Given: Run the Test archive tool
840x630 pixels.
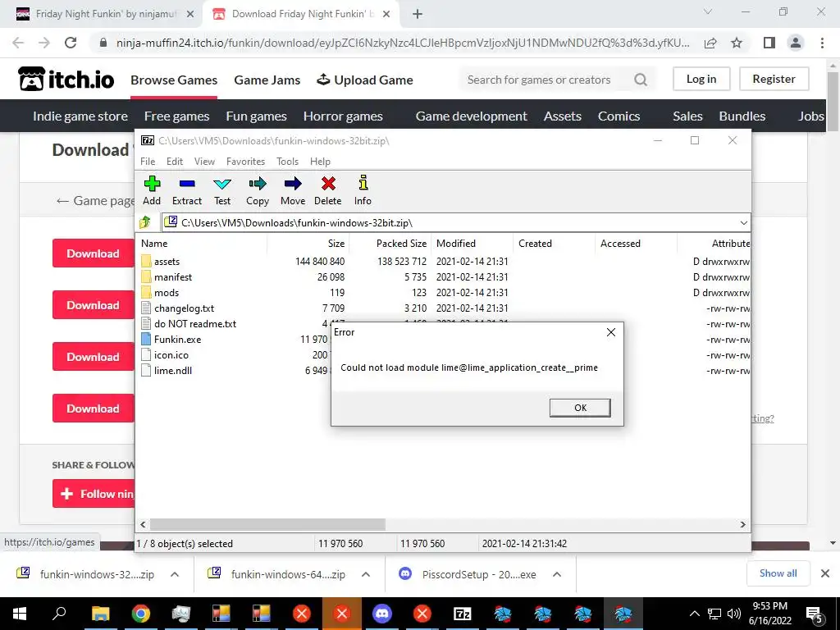Looking at the screenshot, I should click(222, 190).
